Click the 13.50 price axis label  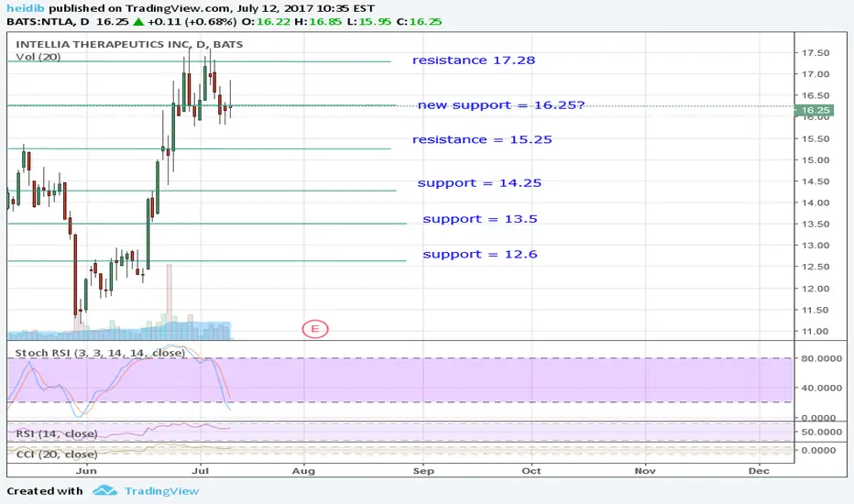point(815,224)
